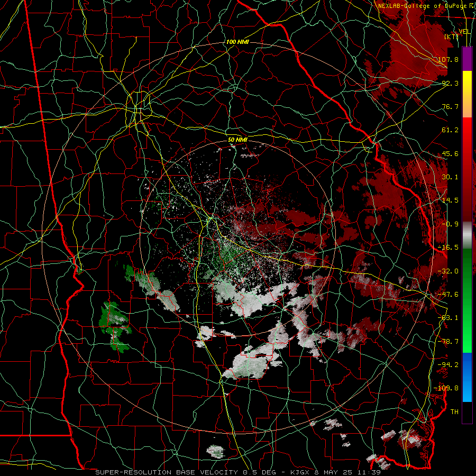Select the 92.3 velocity scale value
476x476 pixels.
[x=450, y=83]
